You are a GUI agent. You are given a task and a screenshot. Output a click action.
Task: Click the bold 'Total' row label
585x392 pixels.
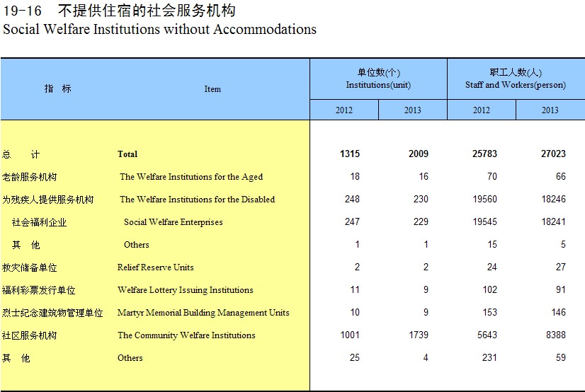tap(127, 154)
